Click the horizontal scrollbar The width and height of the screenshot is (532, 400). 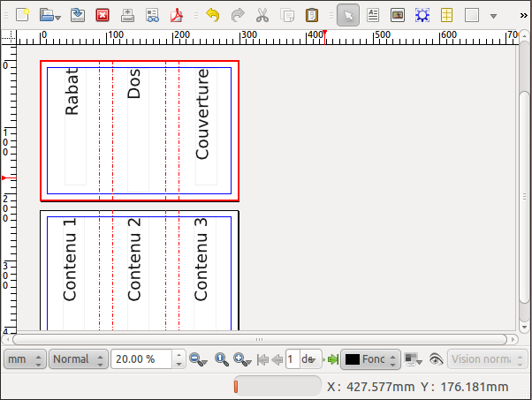coord(260,339)
